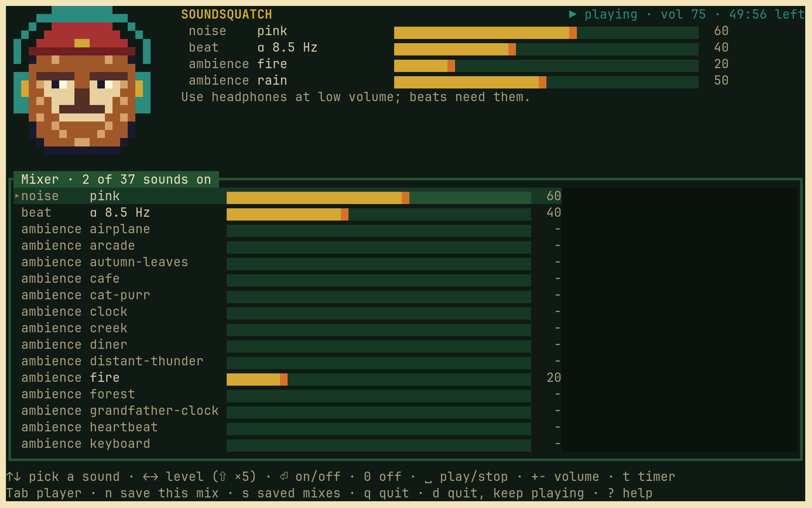Click the top summary ambience rain level bar
Image resolution: width=812 pixels, height=508 pixels.
[x=546, y=82]
